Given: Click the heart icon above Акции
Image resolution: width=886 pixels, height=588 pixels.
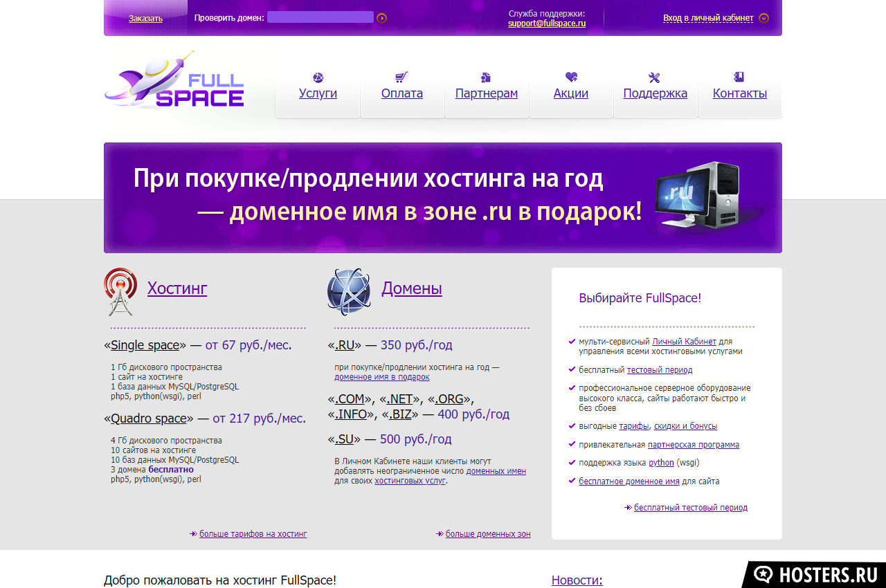Looking at the screenshot, I should [571, 77].
